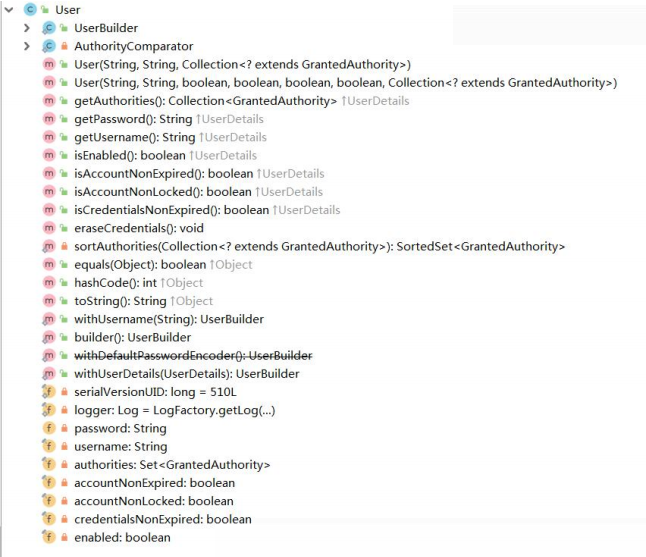Select withUserDetails(UserDetails) method

187,374
